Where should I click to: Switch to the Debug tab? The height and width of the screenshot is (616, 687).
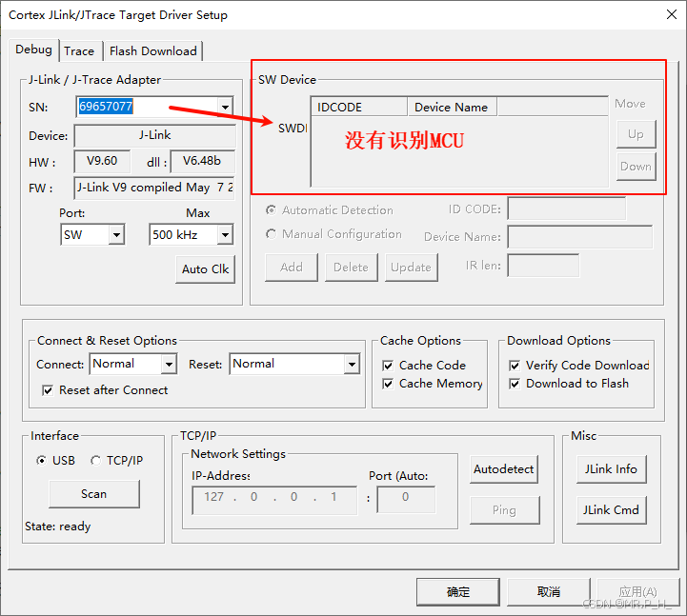point(33,50)
